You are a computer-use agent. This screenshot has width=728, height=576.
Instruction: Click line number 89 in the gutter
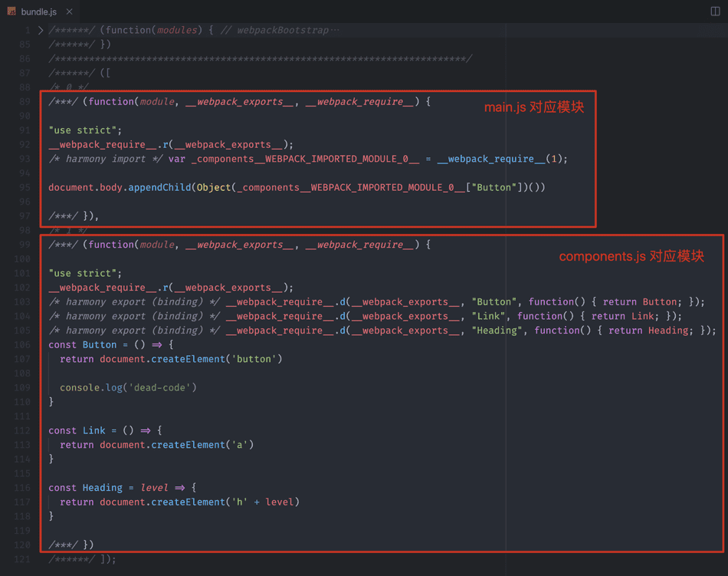[x=25, y=101]
